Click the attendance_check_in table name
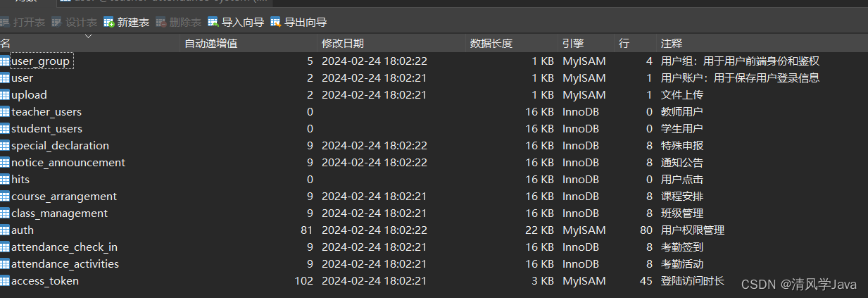 (65, 247)
